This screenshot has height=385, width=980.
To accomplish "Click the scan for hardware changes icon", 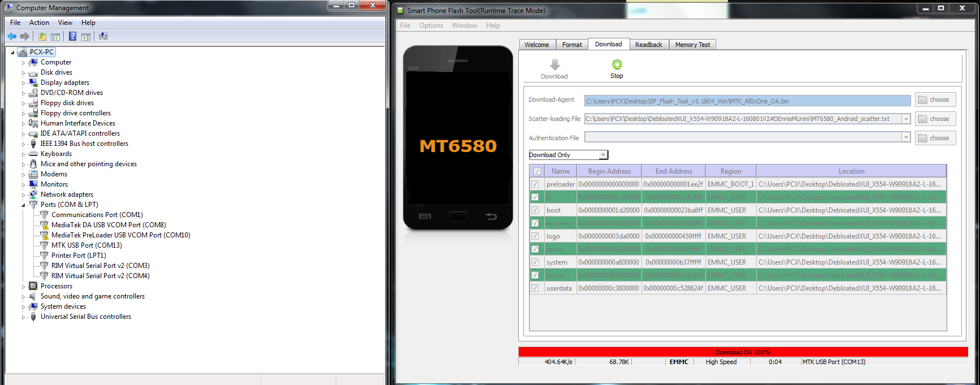I will pyautogui.click(x=103, y=36).
